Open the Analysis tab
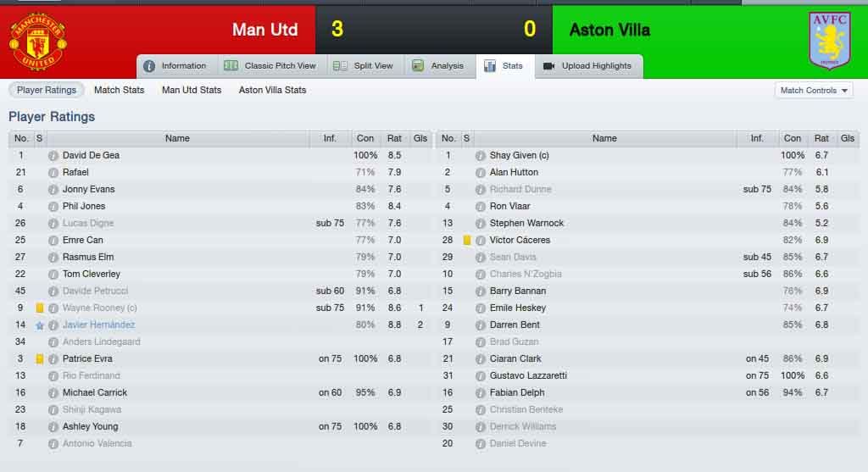Viewport: 868px width, 472px height. click(x=438, y=66)
